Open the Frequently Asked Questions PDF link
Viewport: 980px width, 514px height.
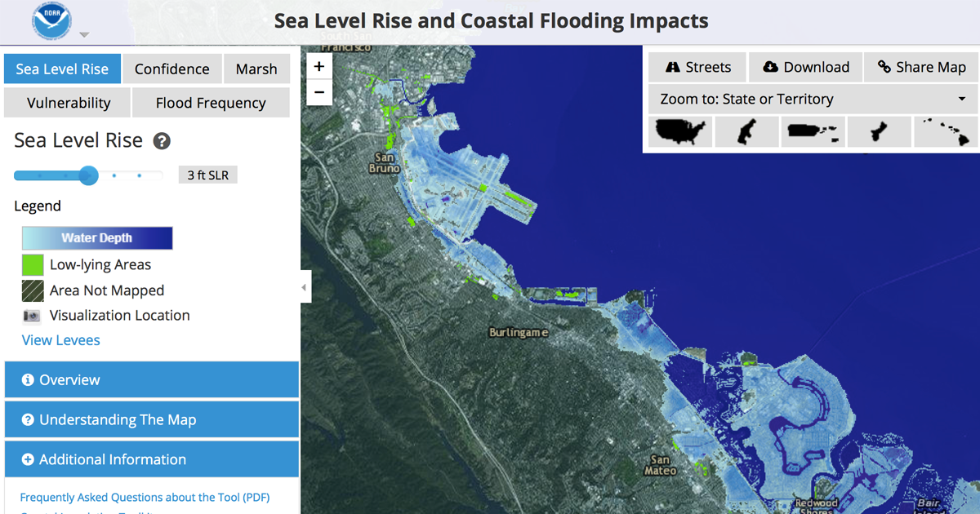(x=145, y=497)
